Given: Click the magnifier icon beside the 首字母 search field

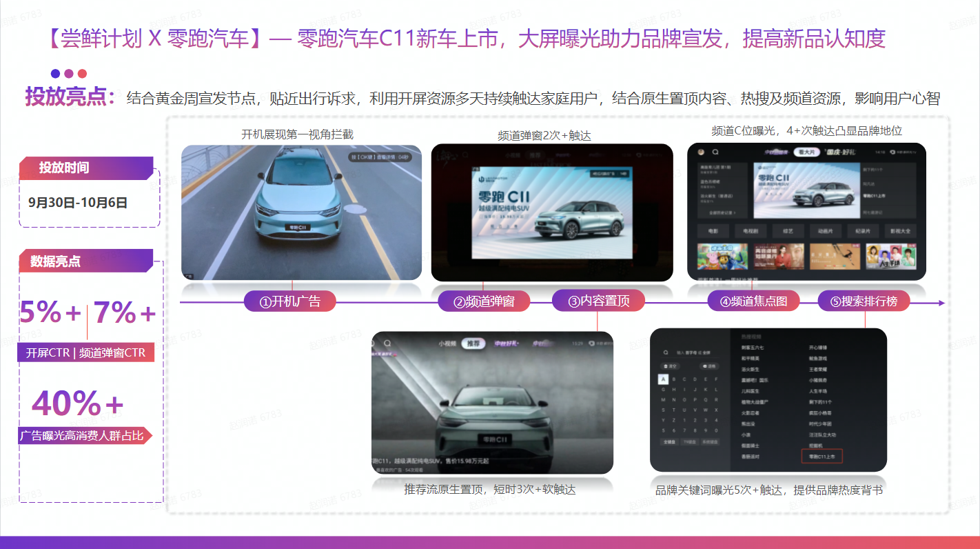Looking at the screenshot, I should [666, 352].
